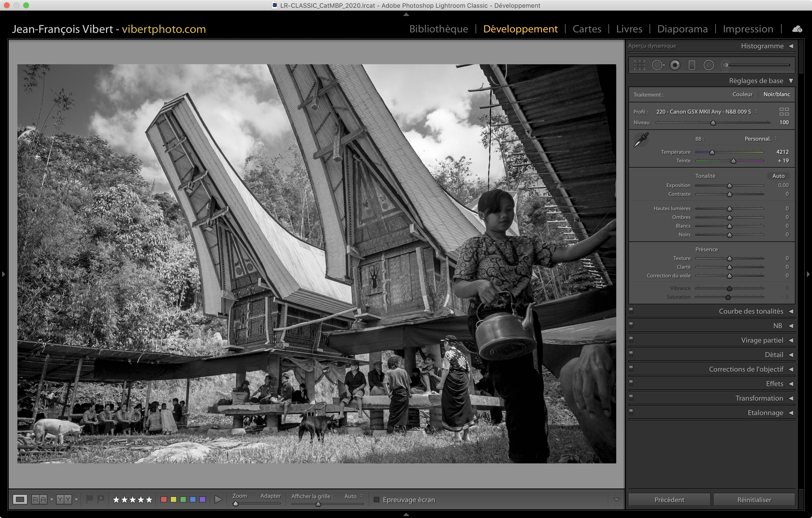
Task: Click the cloud sync status icon
Action: tap(797, 29)
